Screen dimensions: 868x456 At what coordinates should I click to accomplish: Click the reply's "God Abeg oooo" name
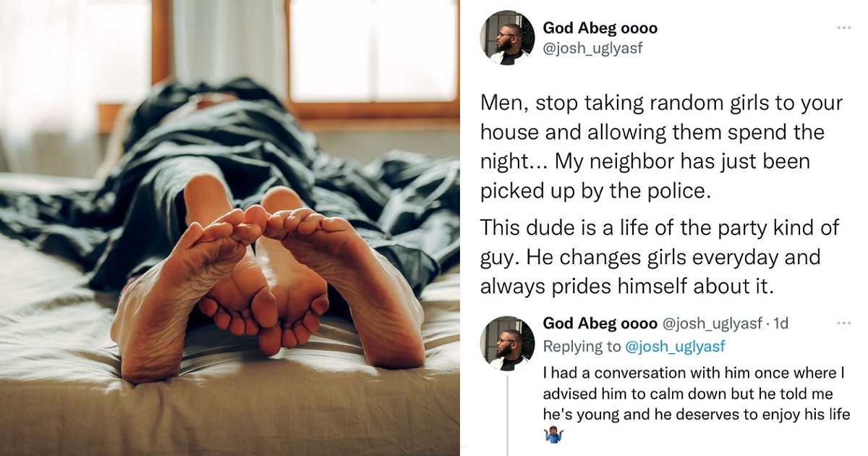(600, 324)
